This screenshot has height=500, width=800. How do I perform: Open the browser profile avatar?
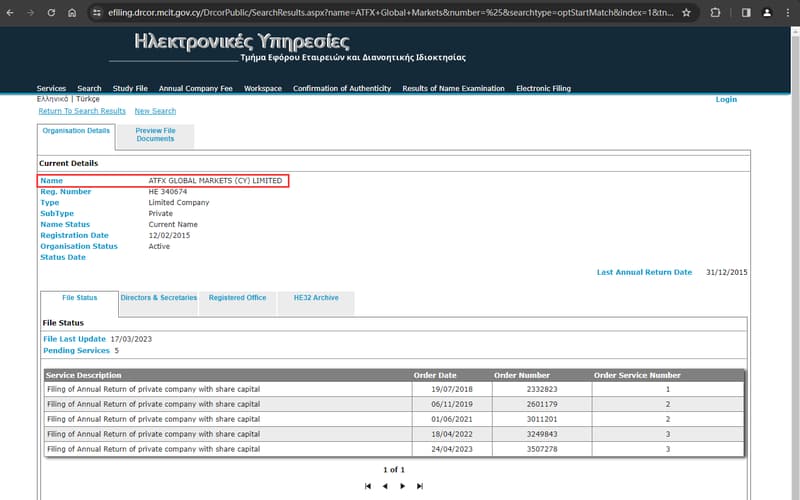pyautogui.click(x=767, y=13)
